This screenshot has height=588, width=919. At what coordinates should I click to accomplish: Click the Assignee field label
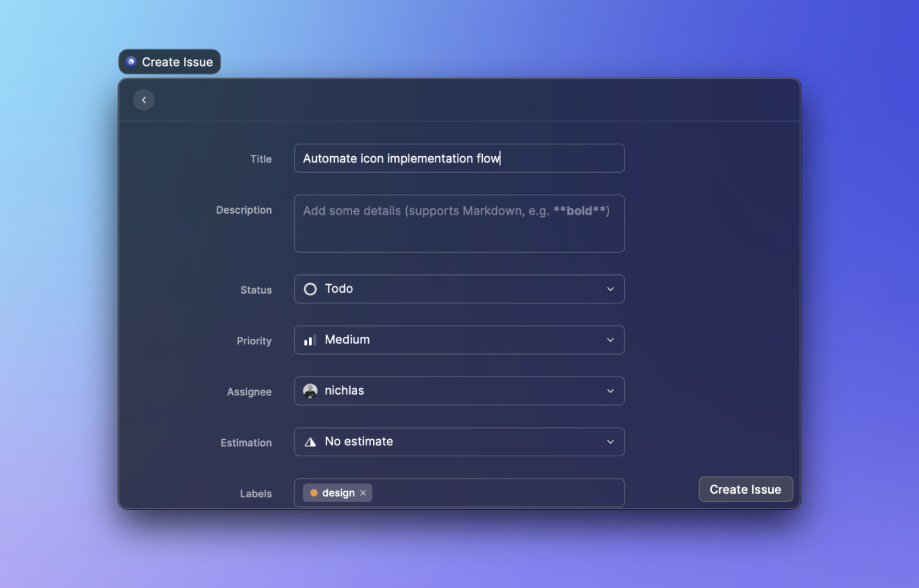pos(249,392)
